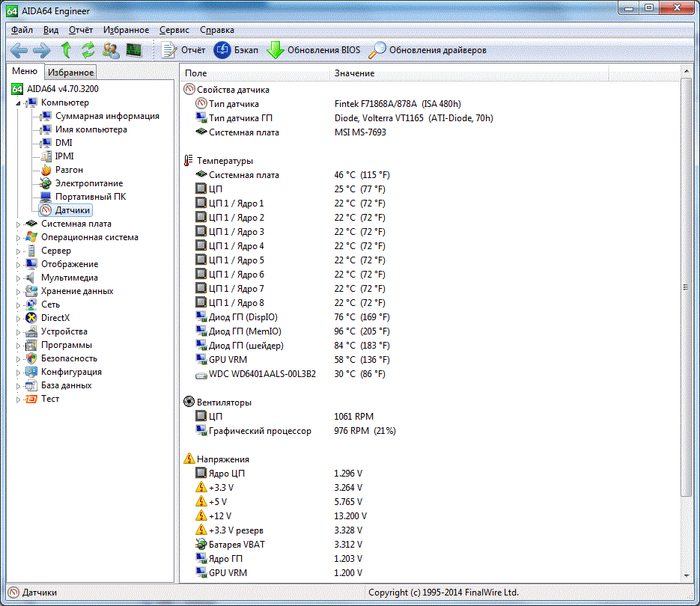Click the Значение column header
The image size is (700, 606).
(469, 73)
